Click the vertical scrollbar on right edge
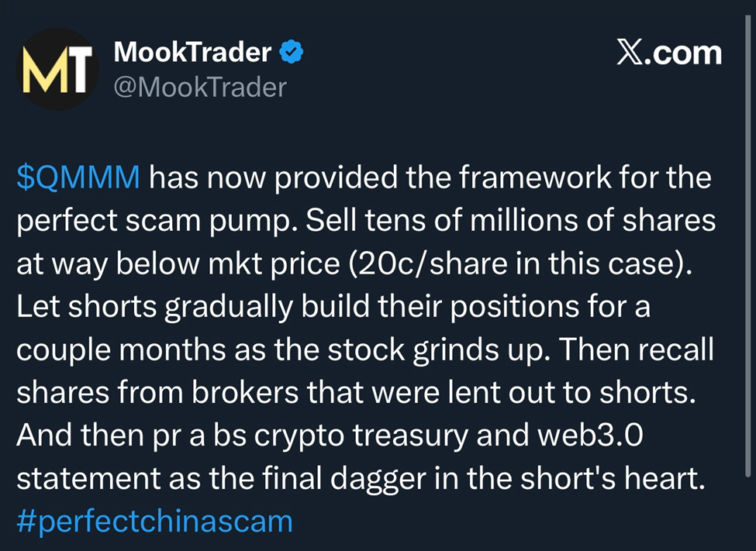Screen dimensions: 756x551 [749, 248]
